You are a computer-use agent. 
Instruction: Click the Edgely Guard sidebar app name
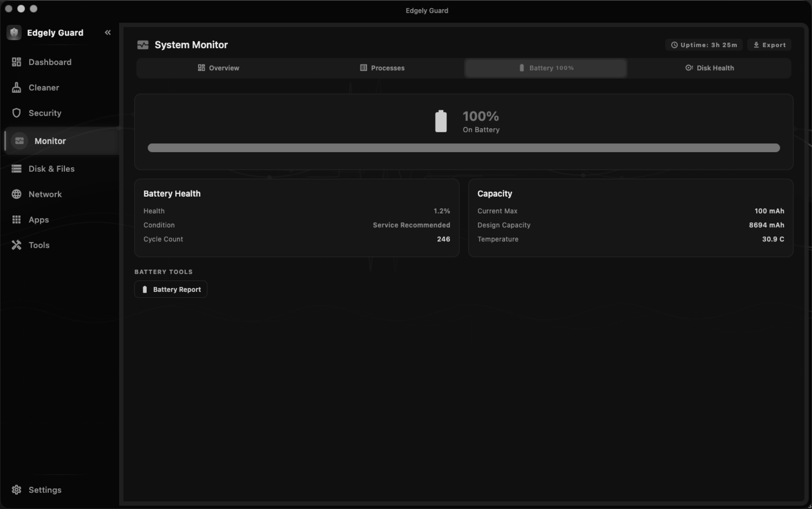pos(55,33)
